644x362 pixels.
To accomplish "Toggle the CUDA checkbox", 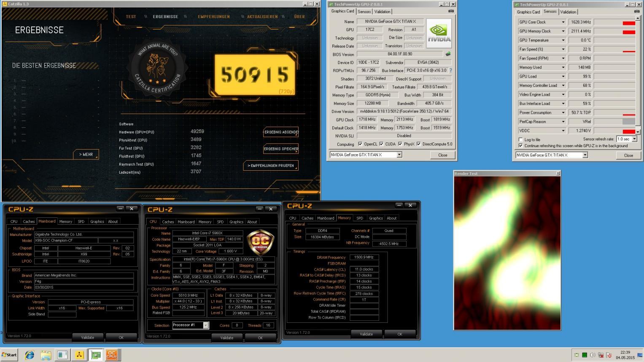I will 381,144.
